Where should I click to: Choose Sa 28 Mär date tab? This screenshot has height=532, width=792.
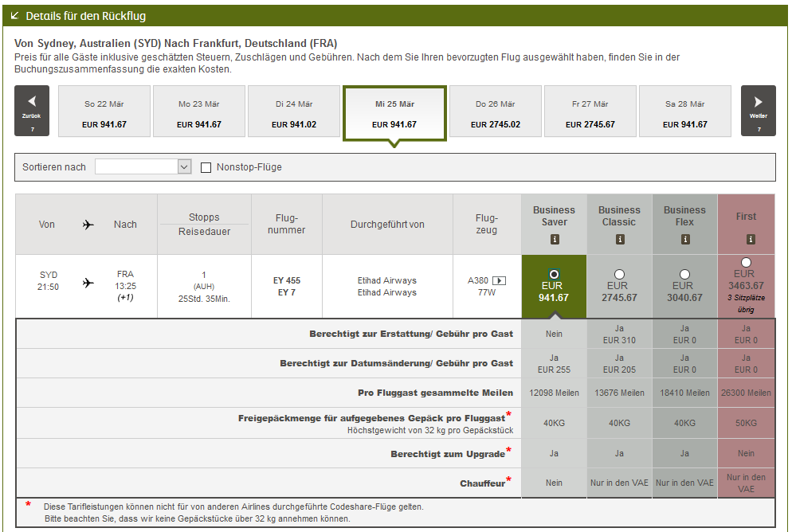pos(684,113)
